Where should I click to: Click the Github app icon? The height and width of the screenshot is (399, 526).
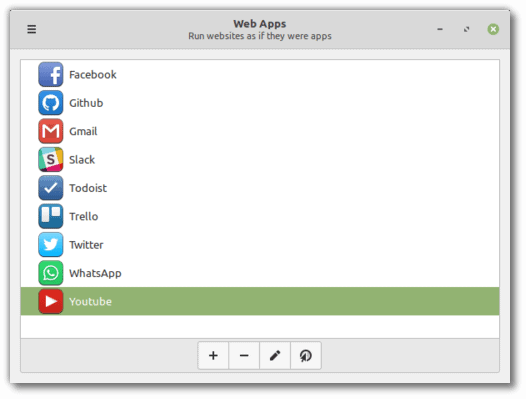50,103
